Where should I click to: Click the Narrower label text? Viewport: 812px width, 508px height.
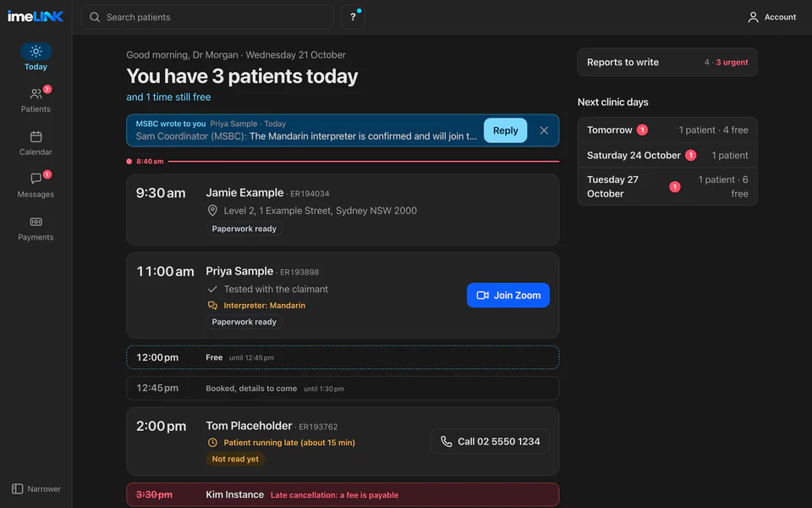click(x=44, y=489)
